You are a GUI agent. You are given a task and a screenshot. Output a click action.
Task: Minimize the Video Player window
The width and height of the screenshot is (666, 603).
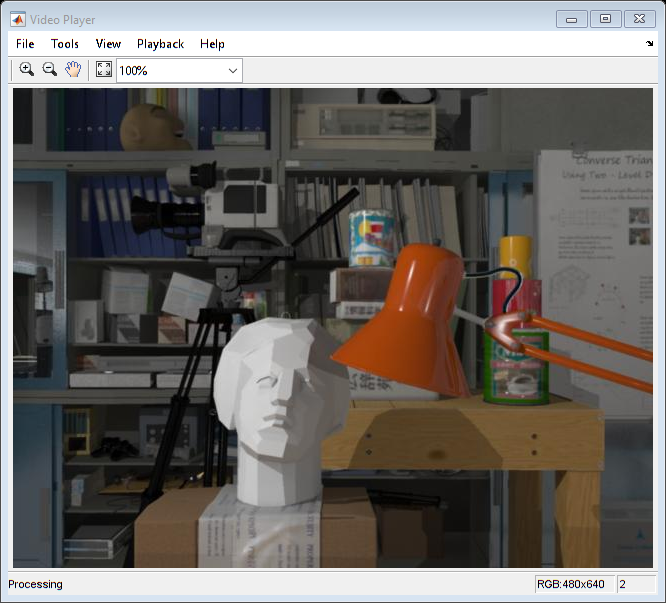pyautogui.click(x=572, y=18)
